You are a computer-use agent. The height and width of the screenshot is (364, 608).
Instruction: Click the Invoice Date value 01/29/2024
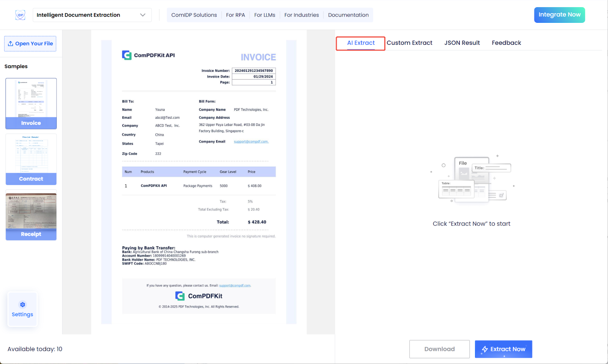(263, 77)
